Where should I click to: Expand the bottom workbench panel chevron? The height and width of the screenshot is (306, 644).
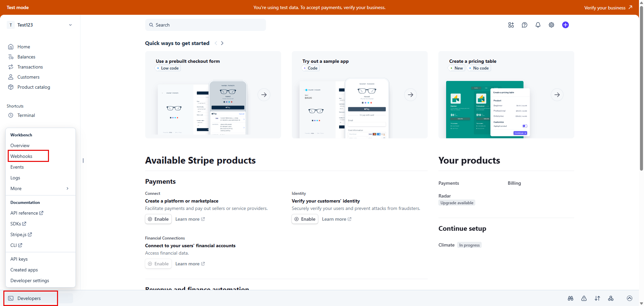tap(630, 298)
